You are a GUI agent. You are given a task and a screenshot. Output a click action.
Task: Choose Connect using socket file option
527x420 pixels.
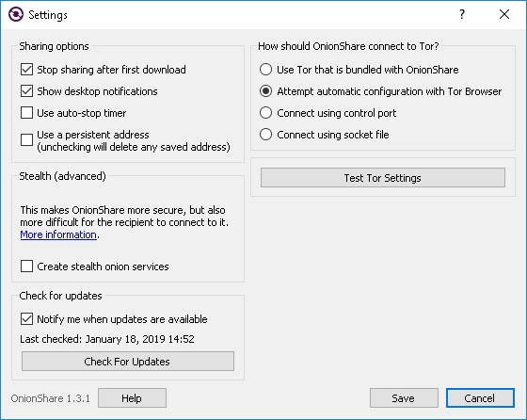[265, 135]
